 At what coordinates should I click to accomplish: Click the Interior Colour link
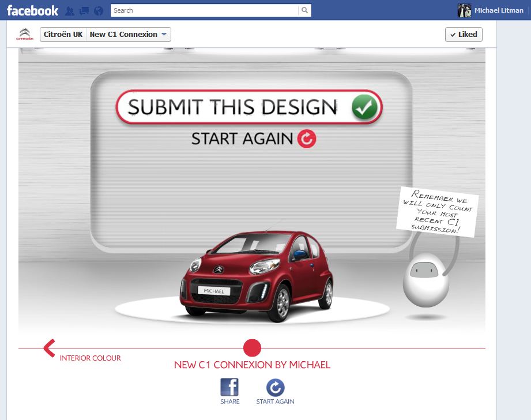90,358
